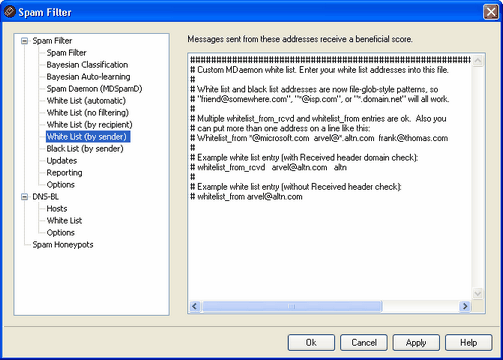Image resolution: width=503 pixels, height=360 pixels.
Task: Click the vertical scrollbar down arrow
Action: coord(478,294)
